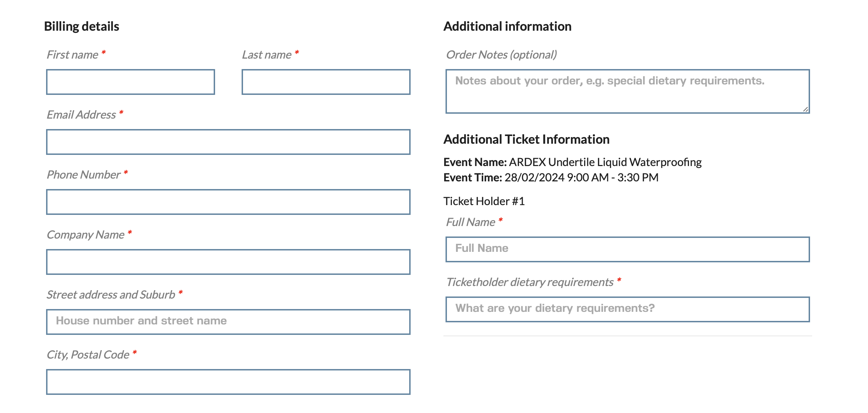Select the Email Address field
The image size is (868, 413).
tap(228, 142)
